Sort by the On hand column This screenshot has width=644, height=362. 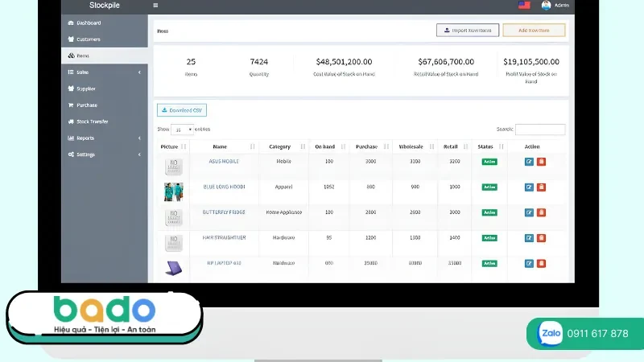pyautogui.click(x=329, y=146)
